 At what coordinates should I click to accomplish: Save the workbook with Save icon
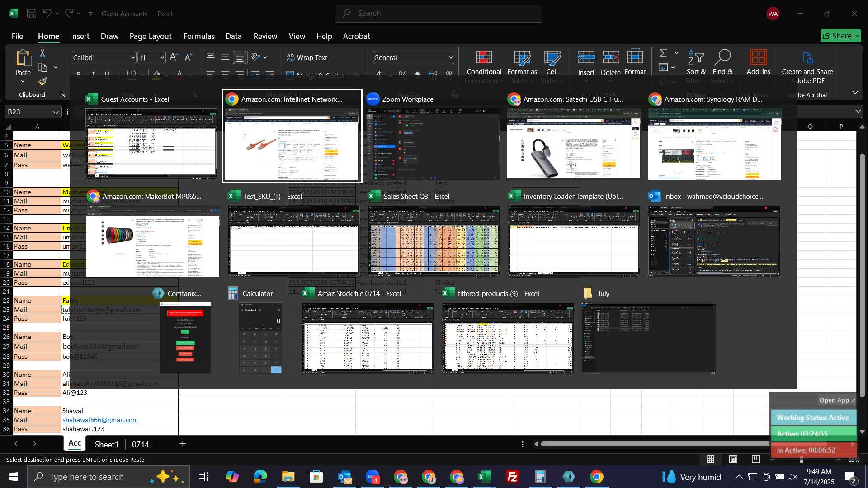tap(32, 14)
